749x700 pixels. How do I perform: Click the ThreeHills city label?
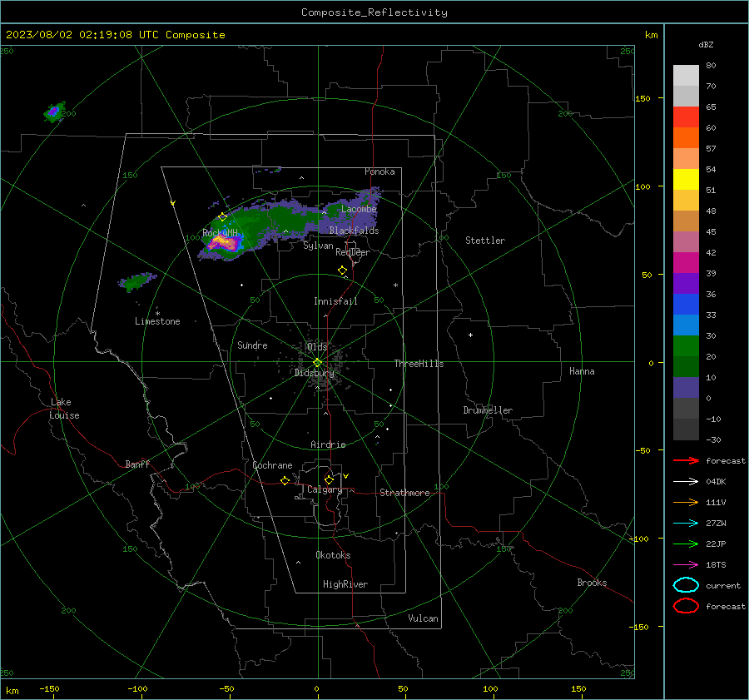(x=419, y=364)
